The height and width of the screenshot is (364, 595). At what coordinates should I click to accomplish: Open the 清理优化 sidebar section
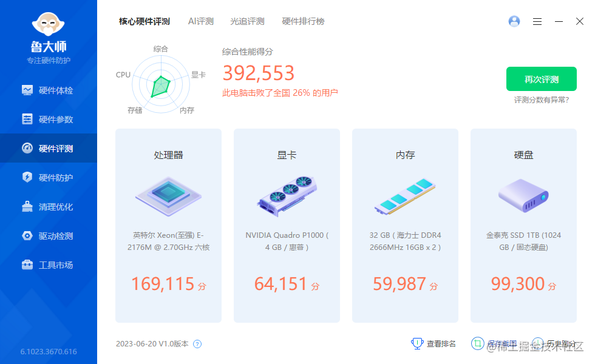[48, 207]
